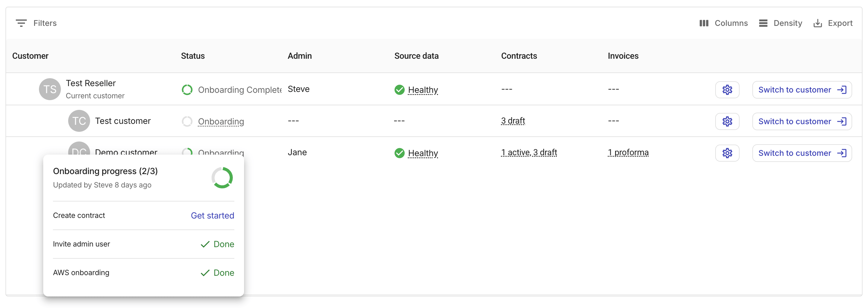
Task: Click the Current customer label
Action: (x=95, y=96)
